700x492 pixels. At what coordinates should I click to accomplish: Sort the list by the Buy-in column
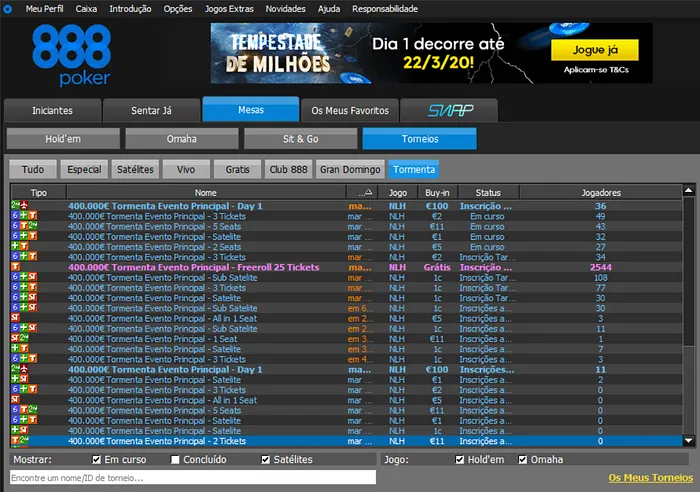[438, 192]
